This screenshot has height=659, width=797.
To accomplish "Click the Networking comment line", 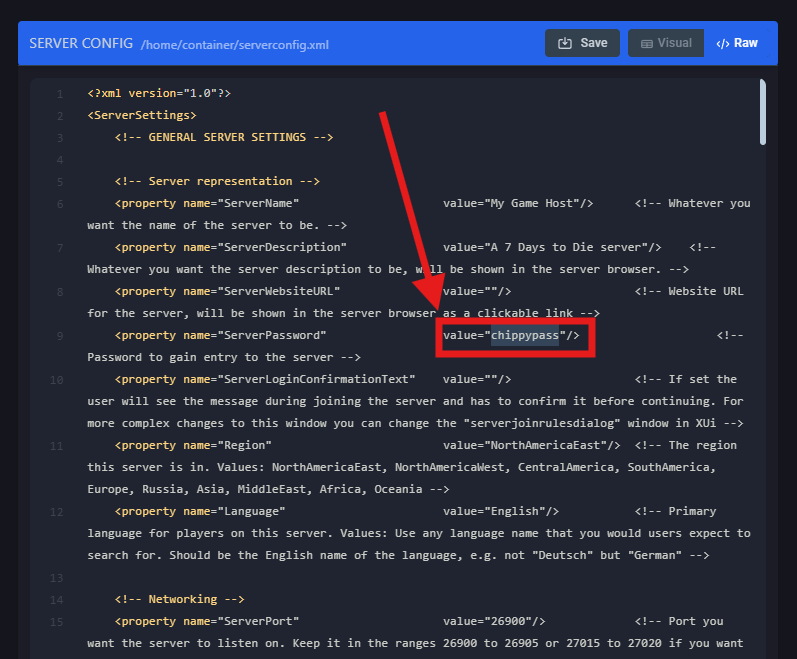I will [179, 600].
